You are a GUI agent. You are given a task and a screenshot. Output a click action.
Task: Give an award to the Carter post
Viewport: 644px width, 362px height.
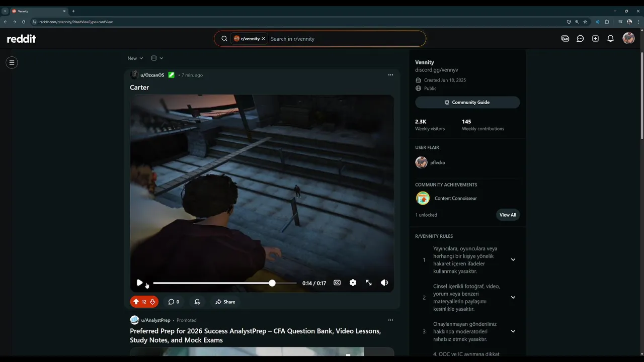coord(197,302)
